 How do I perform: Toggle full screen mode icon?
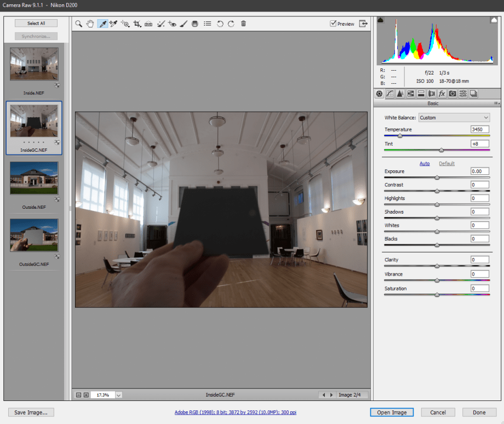pyautogui.click(x=363, y=24)
